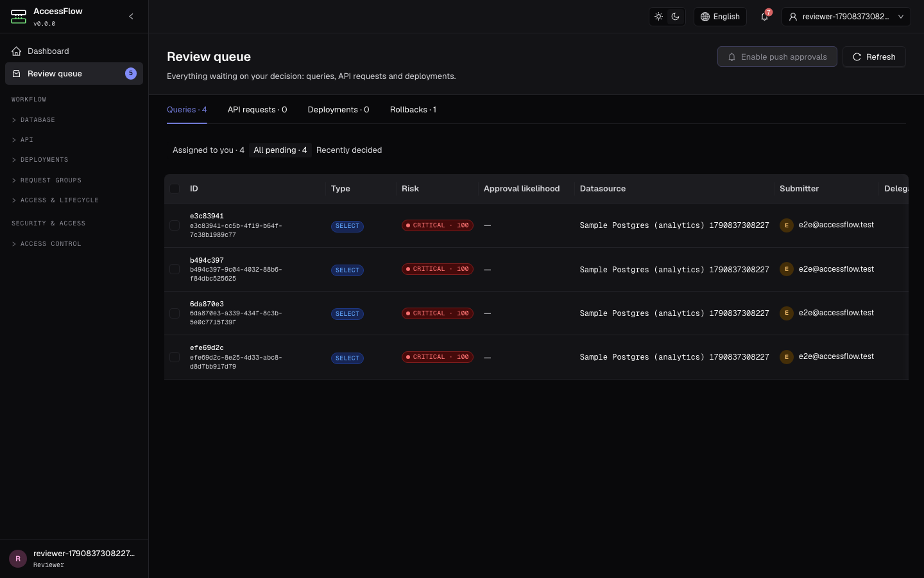Screen dimensions: 924x578
Task: Click CRITICAL 100 risk badge for efe69d2c
Action: click(438, 357)
